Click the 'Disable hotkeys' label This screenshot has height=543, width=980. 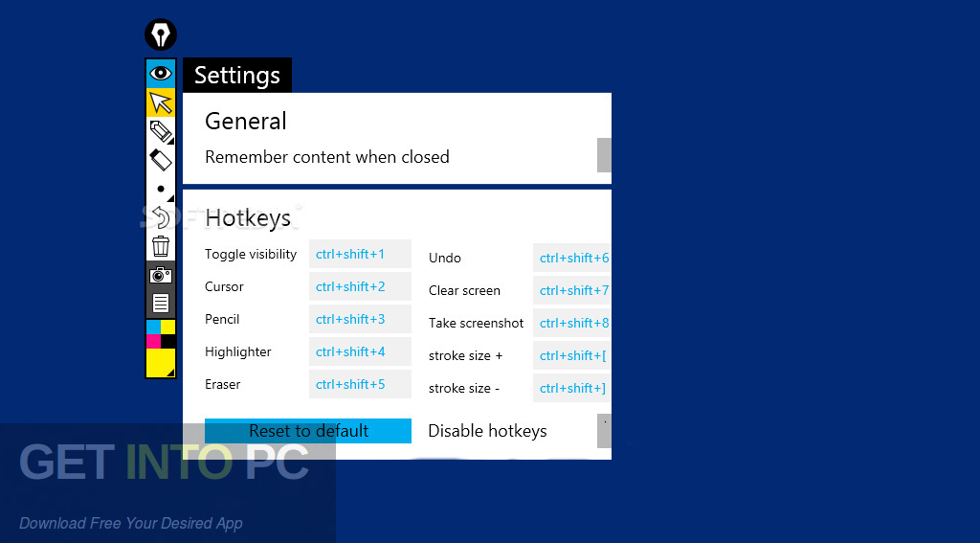coord(487,431)
